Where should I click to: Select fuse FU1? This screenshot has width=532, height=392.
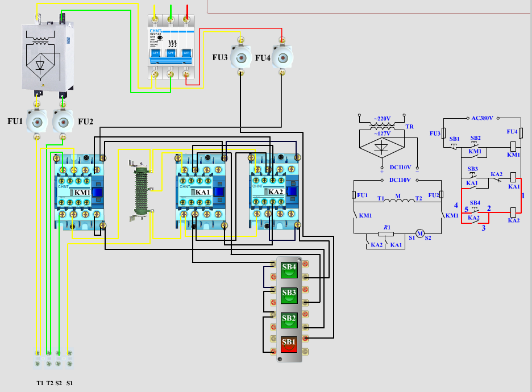(36, 122)
